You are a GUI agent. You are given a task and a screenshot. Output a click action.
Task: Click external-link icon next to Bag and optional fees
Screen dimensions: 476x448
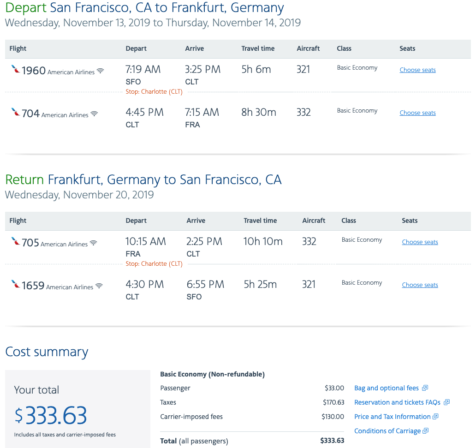[425, 388]
